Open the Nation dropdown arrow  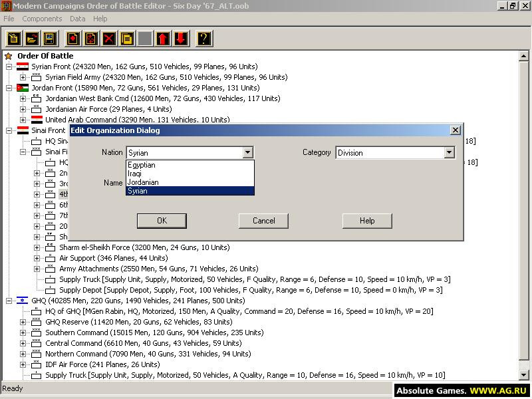pyautogui.click(x=247, y=153)
